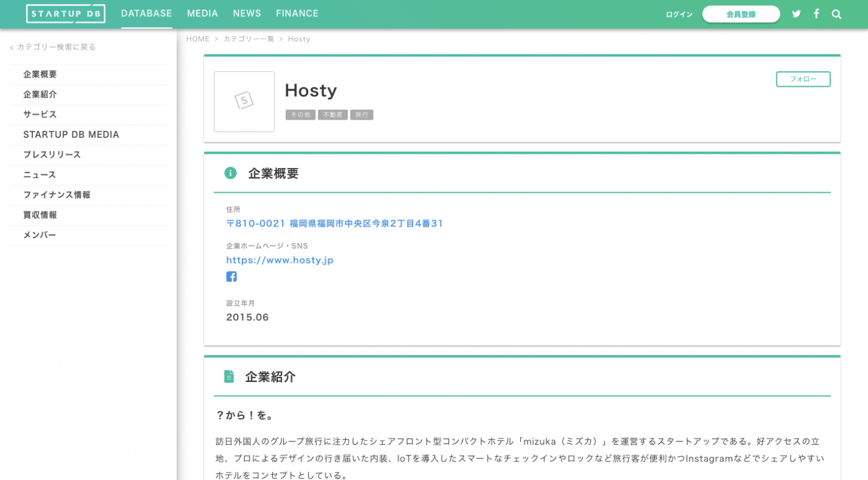The width and height of the screenshot is (868, 480).
Task: Select 買収情報 in the sidebar
Action: pos(88,215)
